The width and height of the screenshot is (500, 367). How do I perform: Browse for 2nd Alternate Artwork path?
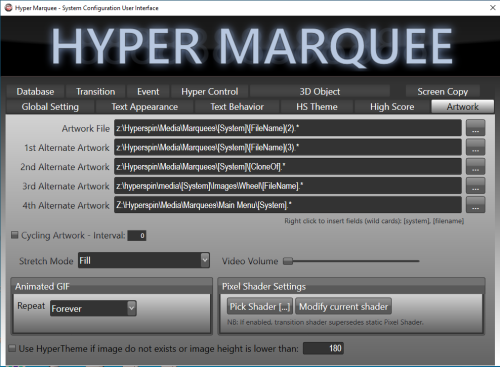point(475,167)
